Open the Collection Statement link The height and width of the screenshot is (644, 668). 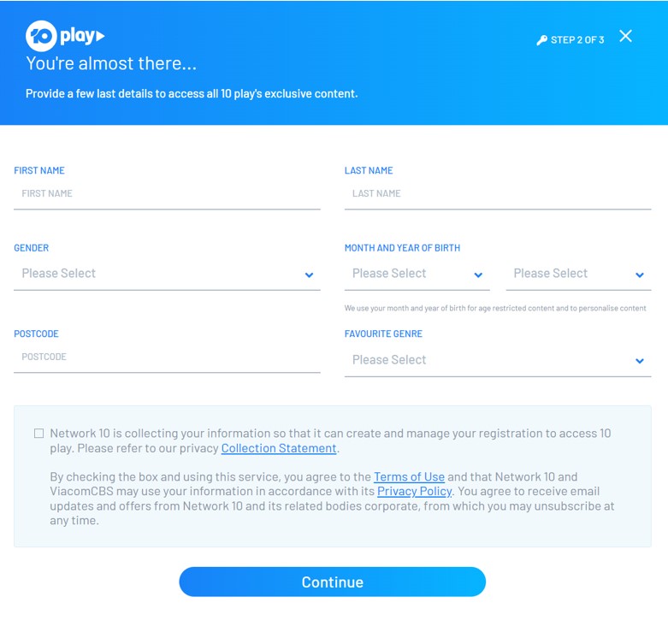coord(279,448)
